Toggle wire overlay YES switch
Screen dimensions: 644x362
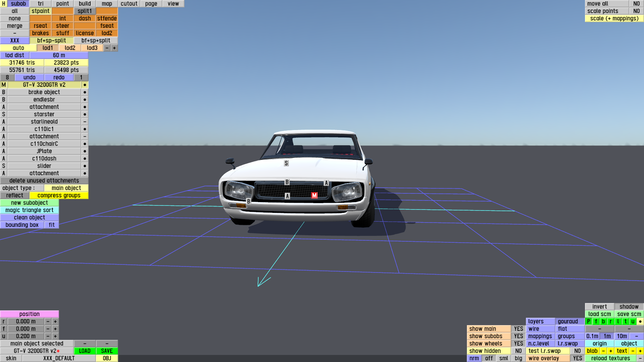click(577, 358)
